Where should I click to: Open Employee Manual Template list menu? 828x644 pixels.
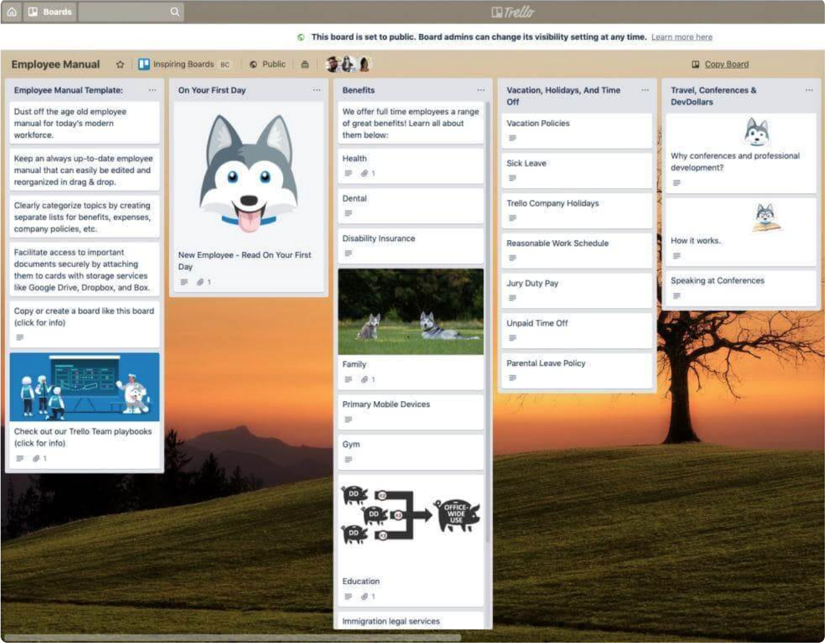click(x=152, y=90)
